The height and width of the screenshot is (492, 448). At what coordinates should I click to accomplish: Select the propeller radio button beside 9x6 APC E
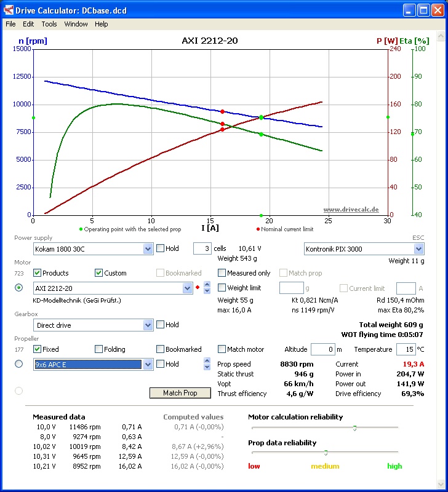coord(18,364)
